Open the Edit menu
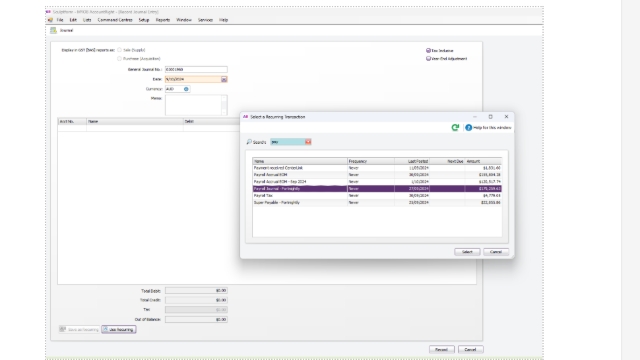 [x=73, y=20]
